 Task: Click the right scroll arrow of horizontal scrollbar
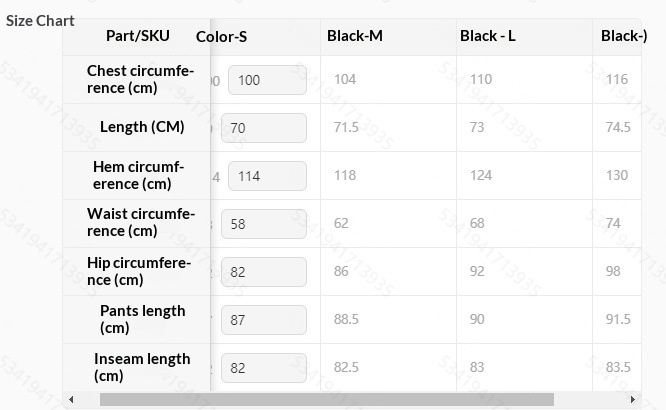[x=634, y=400]
